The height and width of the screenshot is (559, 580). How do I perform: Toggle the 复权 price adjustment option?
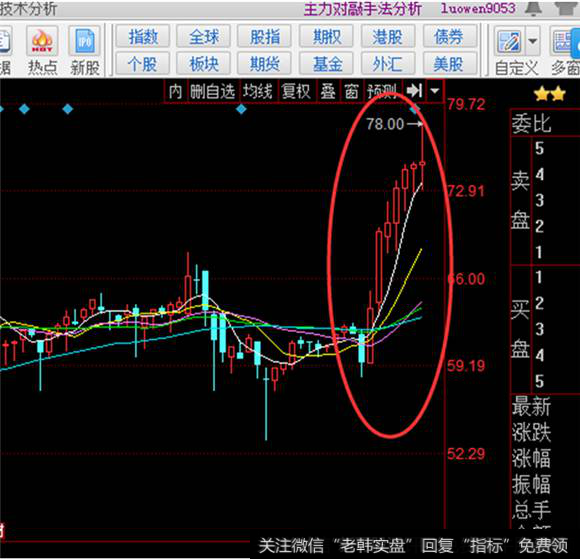(296, 91)
